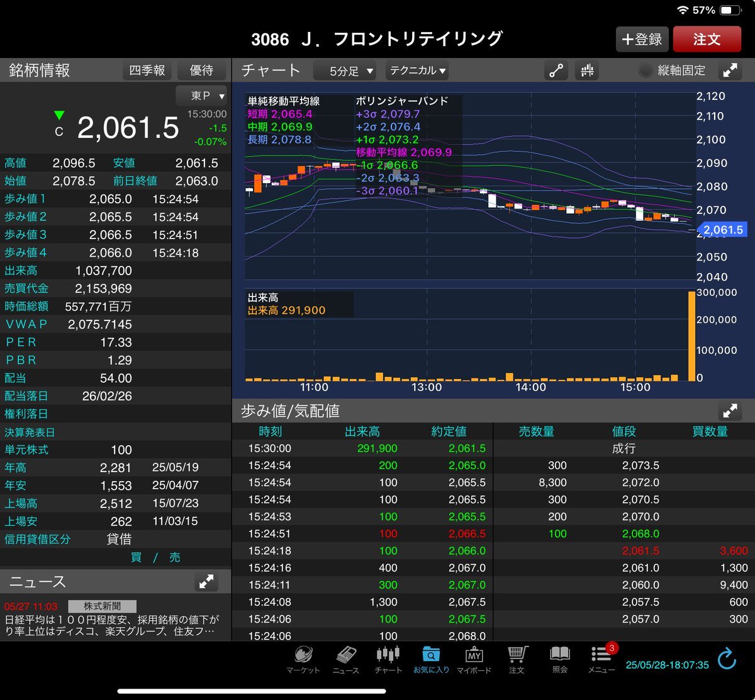Tap the tall closing volume bar

point(691,336)
